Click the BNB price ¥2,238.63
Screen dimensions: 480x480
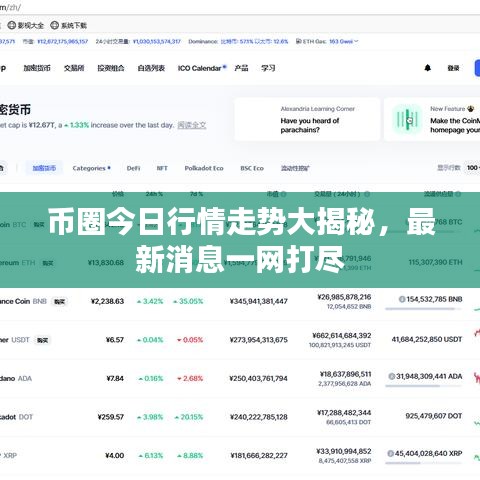pos(107,301)
